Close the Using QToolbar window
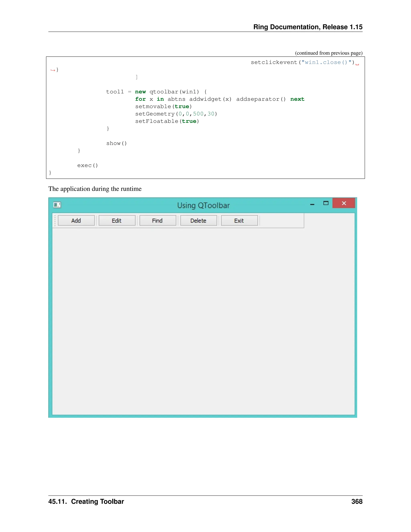This screenshot has width=411, height=532. pos(344,203)
